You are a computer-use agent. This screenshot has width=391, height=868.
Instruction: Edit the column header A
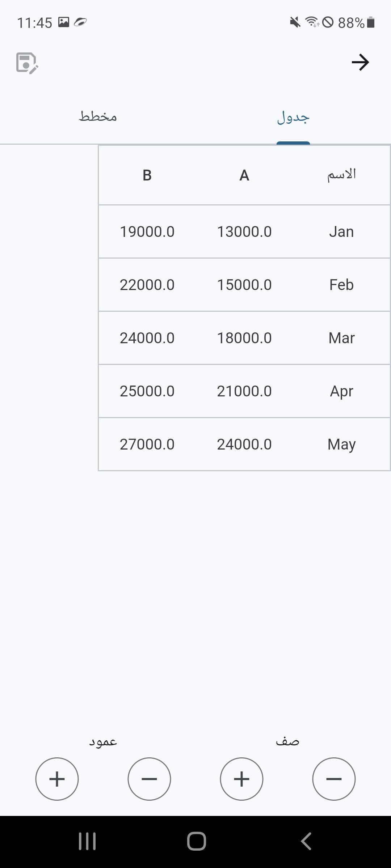pyautogui.click(x=244, y=175)
